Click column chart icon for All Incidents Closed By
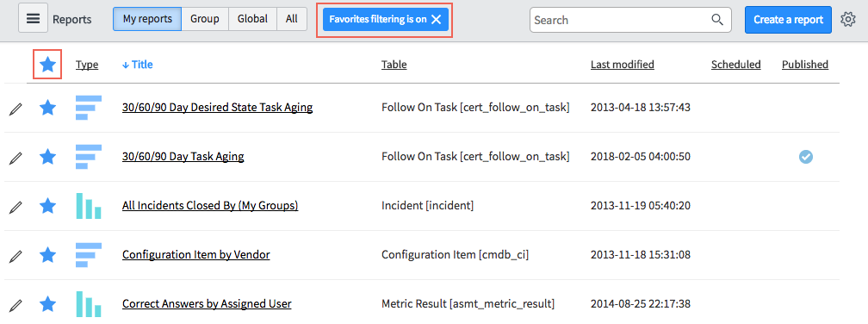868x324 pixels. pos(89,206)
